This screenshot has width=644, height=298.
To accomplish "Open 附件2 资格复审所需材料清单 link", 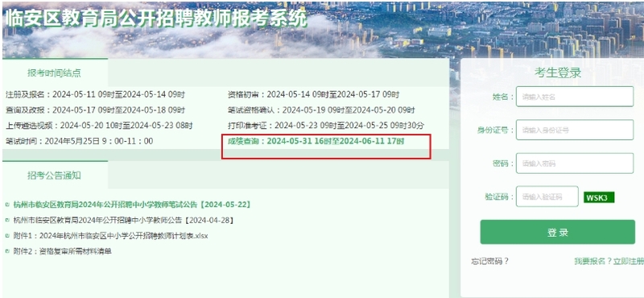I will tap(63, 251).
